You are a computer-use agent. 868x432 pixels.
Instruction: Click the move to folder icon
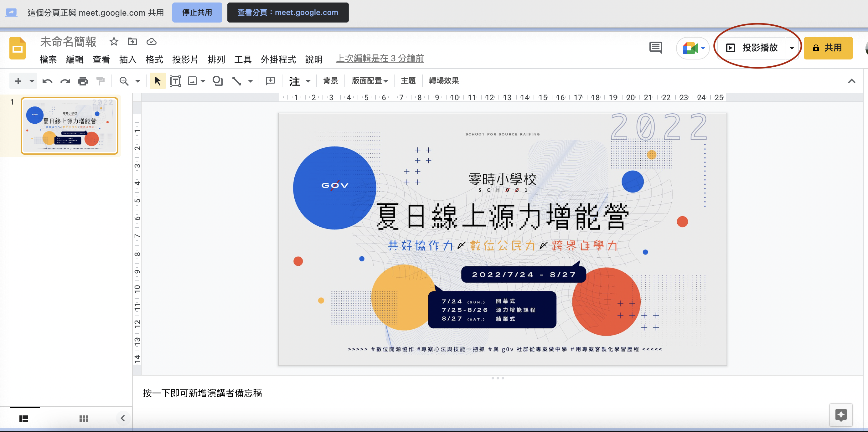[x=132, y=41]
